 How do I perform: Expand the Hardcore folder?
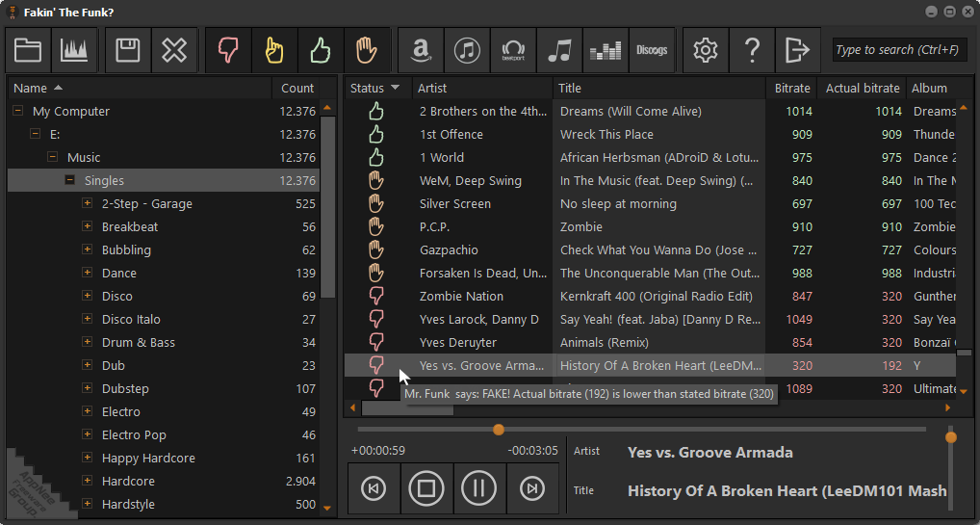pyautogui.click(x=88, y=482)
